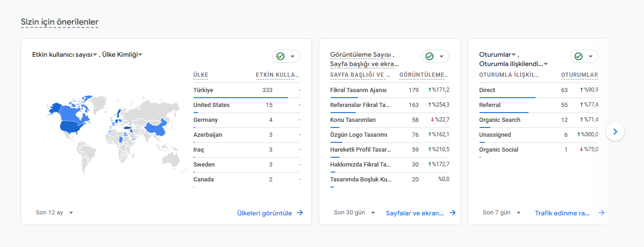Click arrow icon beside Sayfalar ve ekran
The image size is (644, 247).
tap(452, 213)
